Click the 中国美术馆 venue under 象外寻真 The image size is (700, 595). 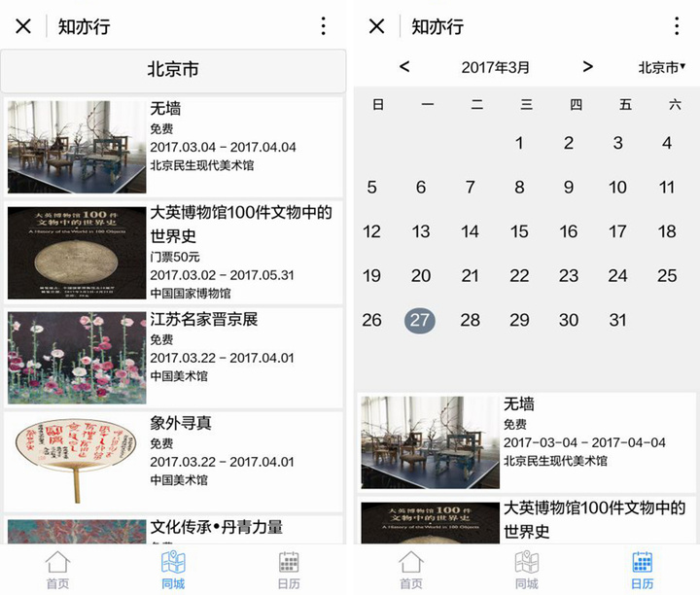(x=179, y=480)
